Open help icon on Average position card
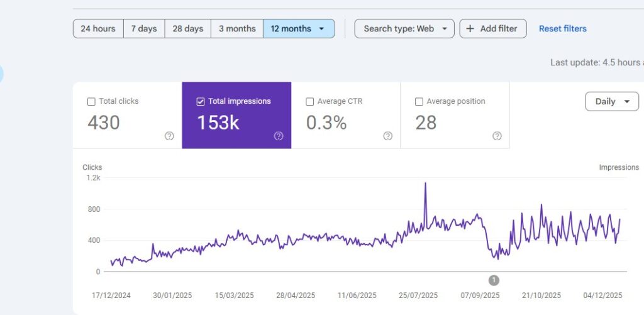The height and width of the screenshot is (315, 644). click(497, 136)
